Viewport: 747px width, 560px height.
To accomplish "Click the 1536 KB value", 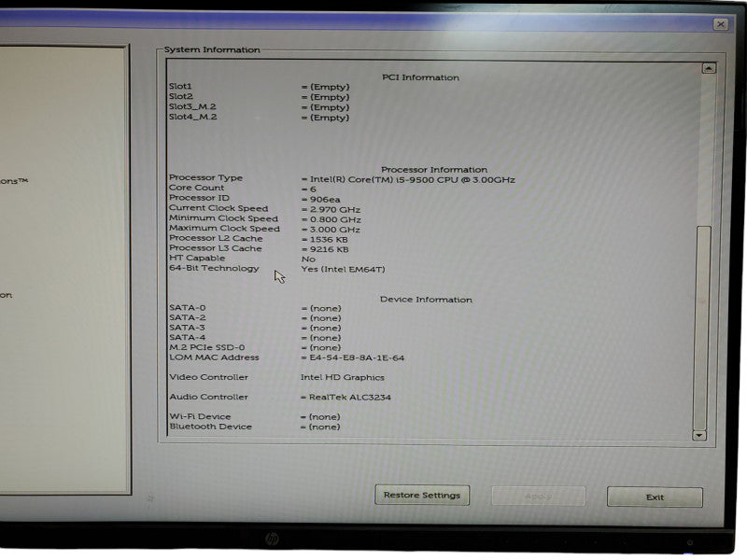I will 329,240.
